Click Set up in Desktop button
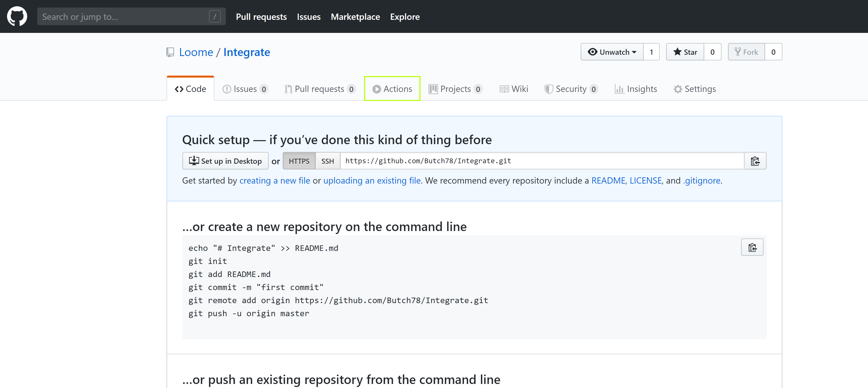Viewport: 868px width, 388px height. (x=226, y=161)
